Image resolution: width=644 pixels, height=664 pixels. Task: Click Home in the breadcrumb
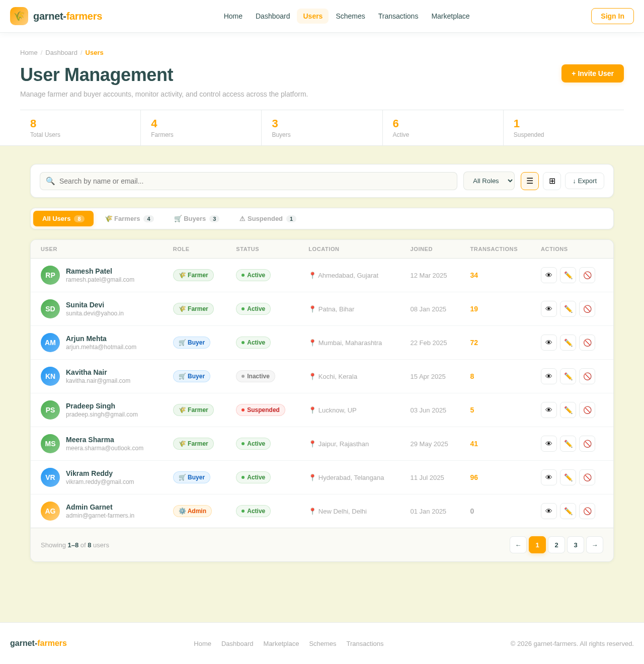29,53
